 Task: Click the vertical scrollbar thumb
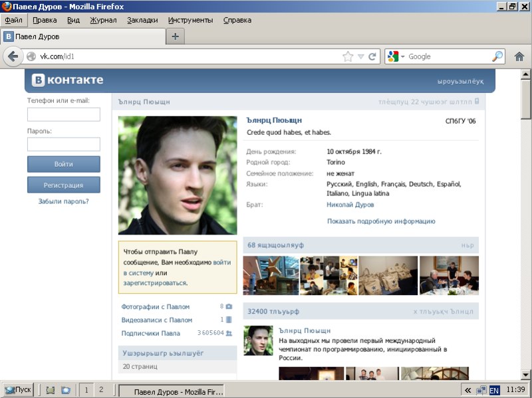point(525,99)
